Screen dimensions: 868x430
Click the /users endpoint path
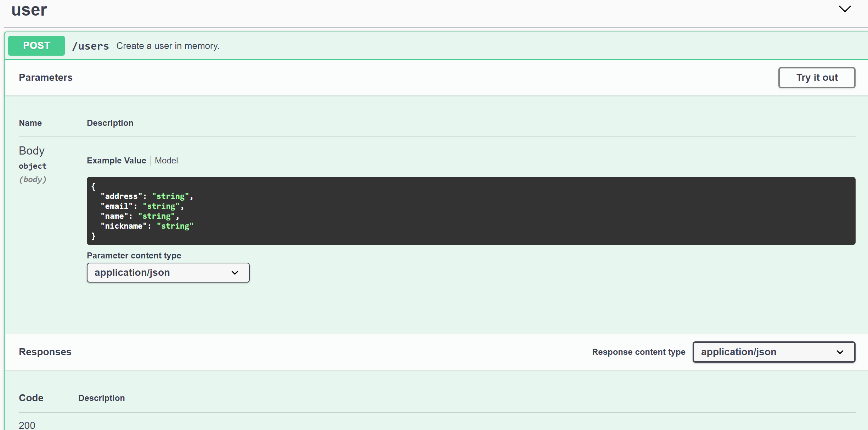[x=91, y=46]
